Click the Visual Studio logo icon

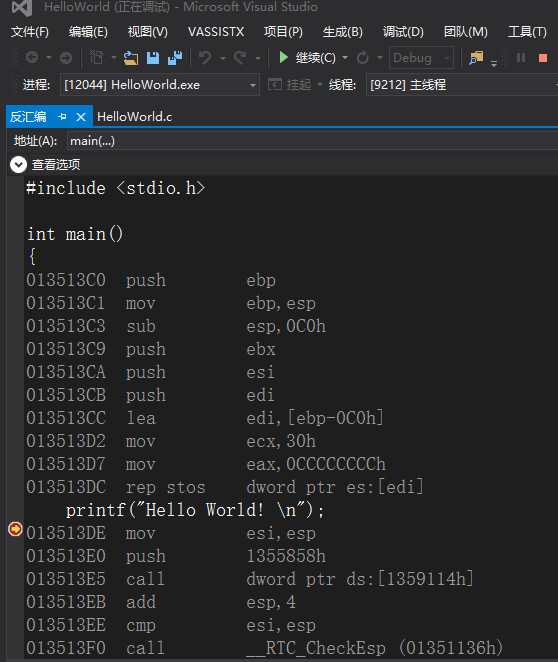pyautogui.click(x=22, y=8)
